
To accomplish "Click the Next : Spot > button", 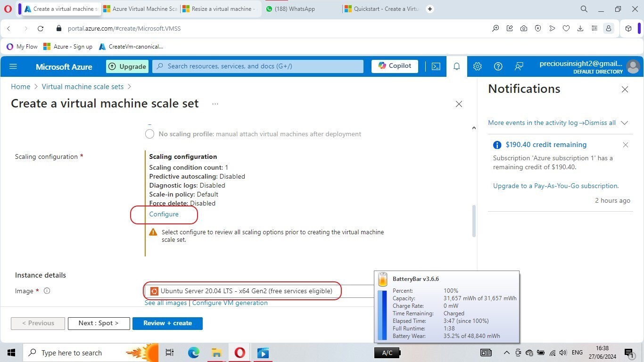I will [99, 323].
